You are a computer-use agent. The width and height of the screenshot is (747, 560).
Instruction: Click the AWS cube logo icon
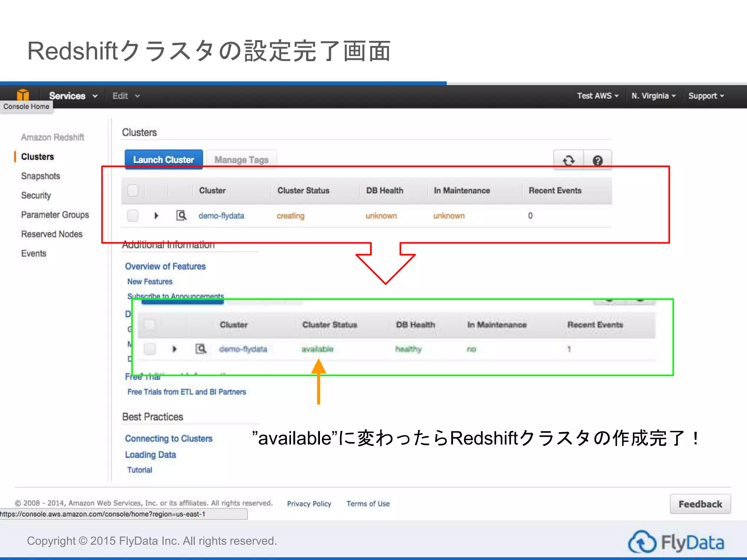click(x=23, y=95)
